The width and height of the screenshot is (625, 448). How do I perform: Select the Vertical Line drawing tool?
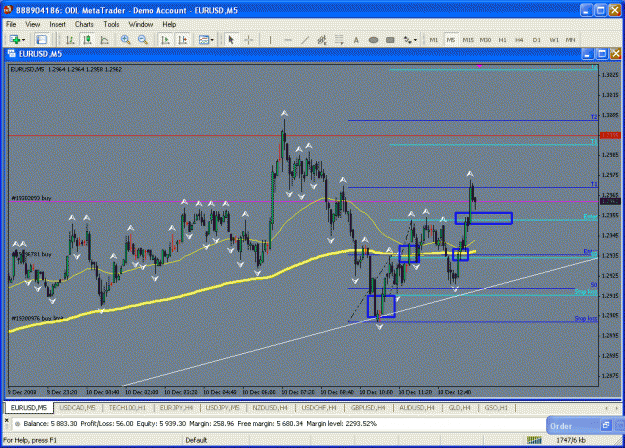[270, 39]
